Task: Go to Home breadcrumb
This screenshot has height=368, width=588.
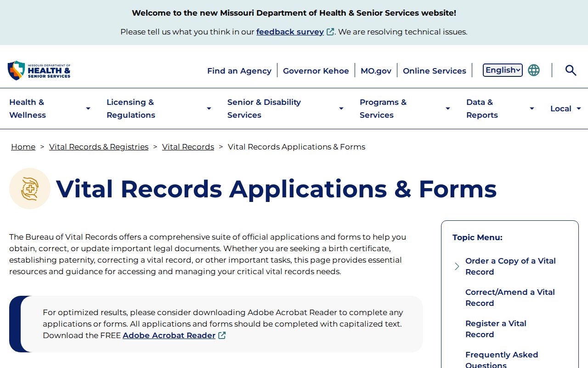Action: pos(23,147)
